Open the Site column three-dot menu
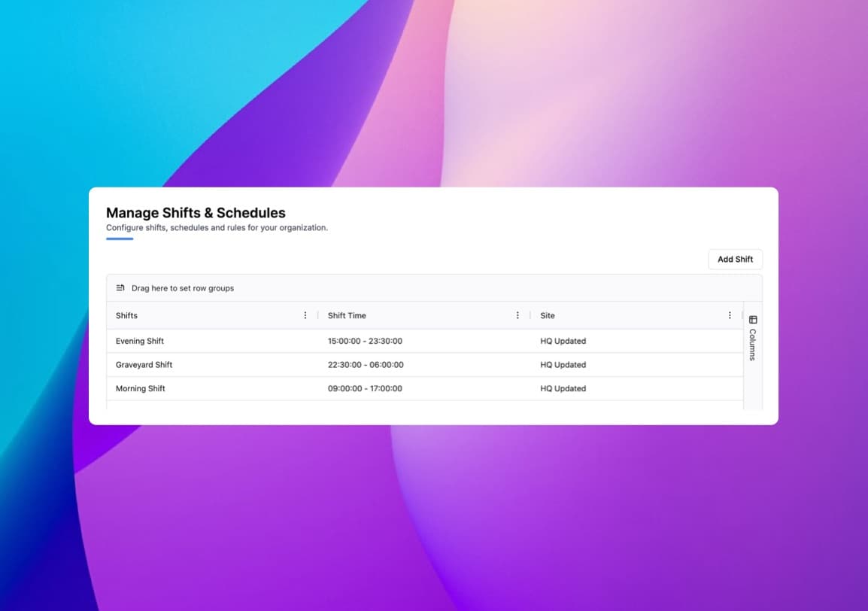Viewport: 868px width, 611px height. pos(729,315)
